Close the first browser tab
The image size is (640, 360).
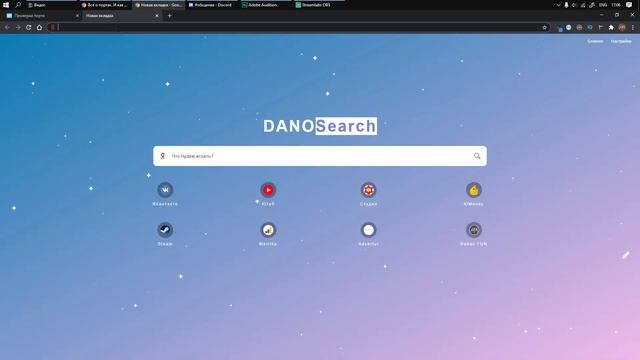78,16
